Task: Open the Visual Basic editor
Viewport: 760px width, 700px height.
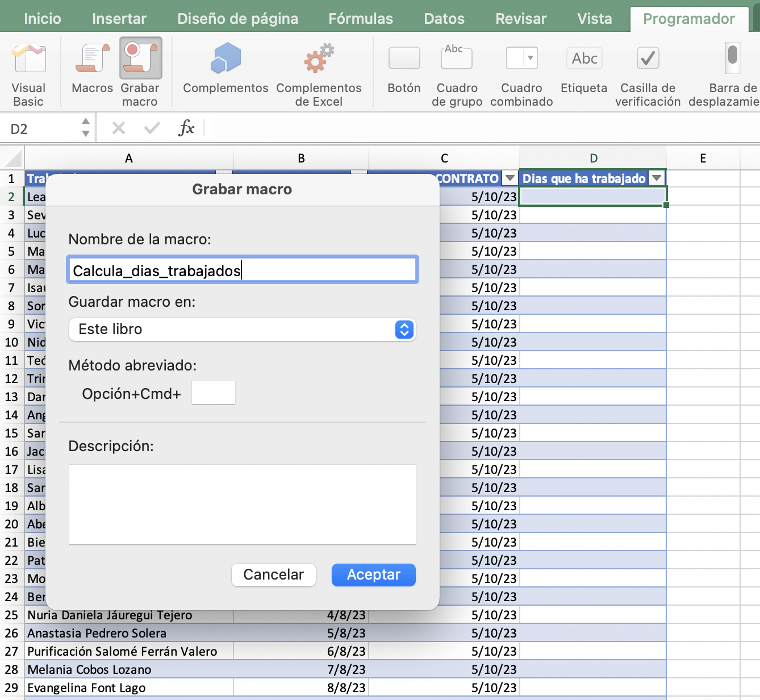Action: point(29,59)
